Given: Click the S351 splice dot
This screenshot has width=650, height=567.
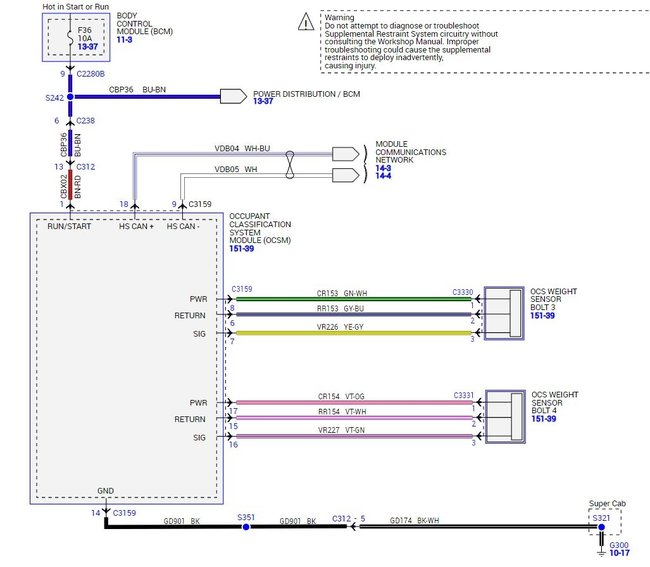Looking at the screenshot, I should [246, 527].
